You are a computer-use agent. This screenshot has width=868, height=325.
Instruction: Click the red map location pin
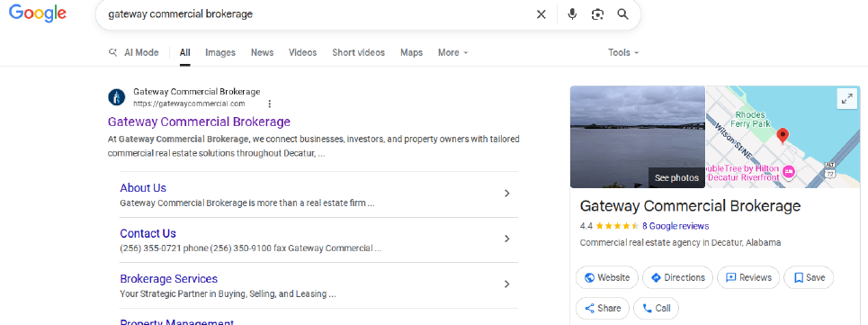pos(783,136)
